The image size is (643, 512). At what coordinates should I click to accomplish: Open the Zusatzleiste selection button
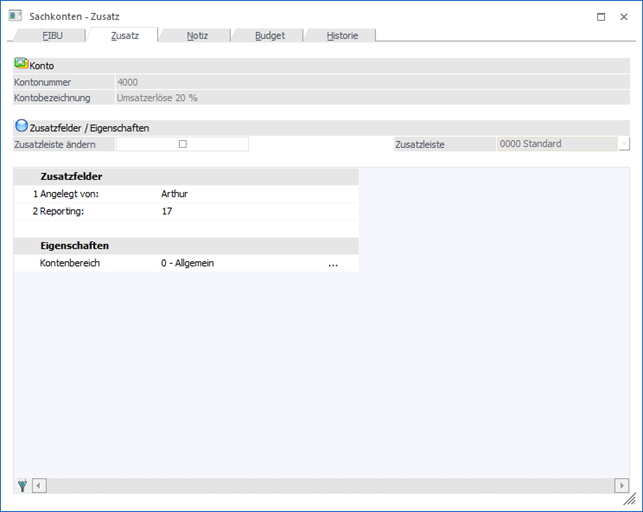pyautogui.click(x=624, y=144)
